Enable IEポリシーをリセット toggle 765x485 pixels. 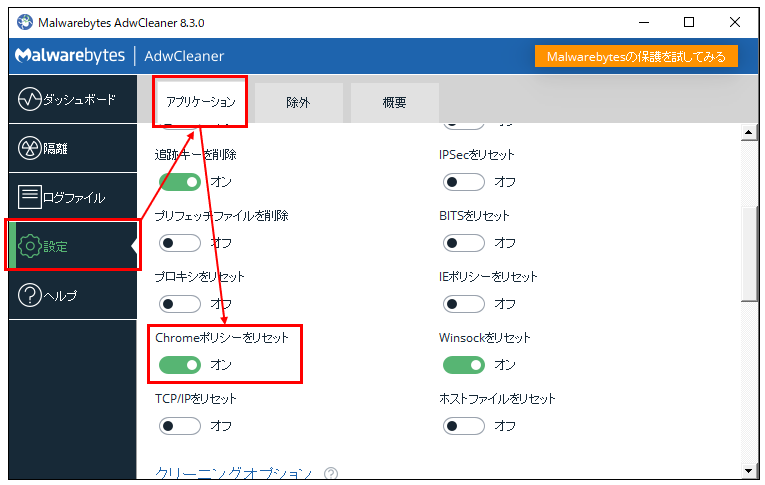point(464,304)
